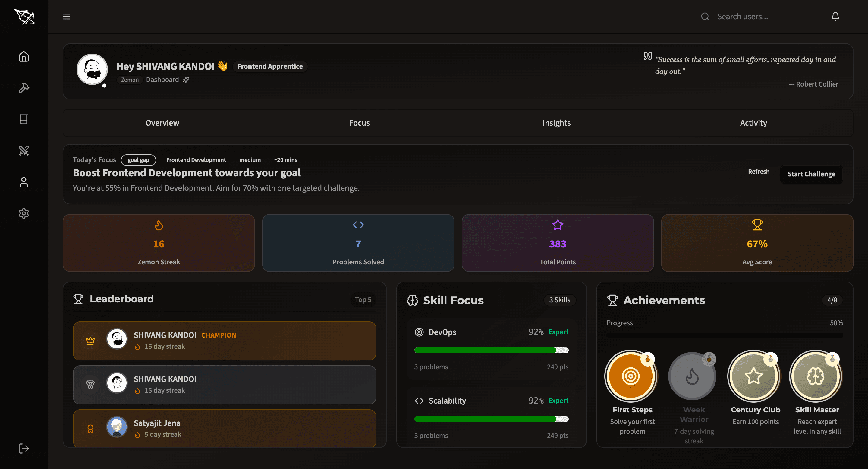Viewport: 868px width, 469px height.
Task: Open the Activity tab
Action: tap(753, 123)
